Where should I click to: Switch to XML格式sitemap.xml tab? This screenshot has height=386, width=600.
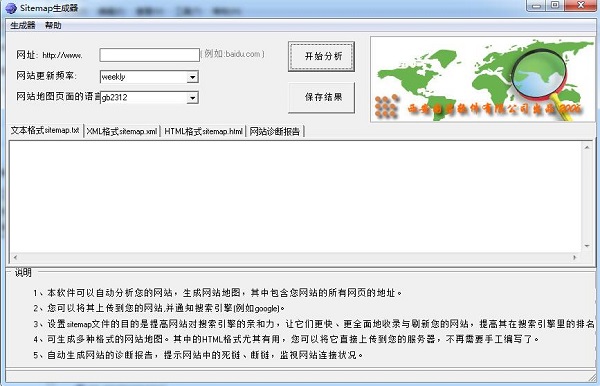click(122, 131)
